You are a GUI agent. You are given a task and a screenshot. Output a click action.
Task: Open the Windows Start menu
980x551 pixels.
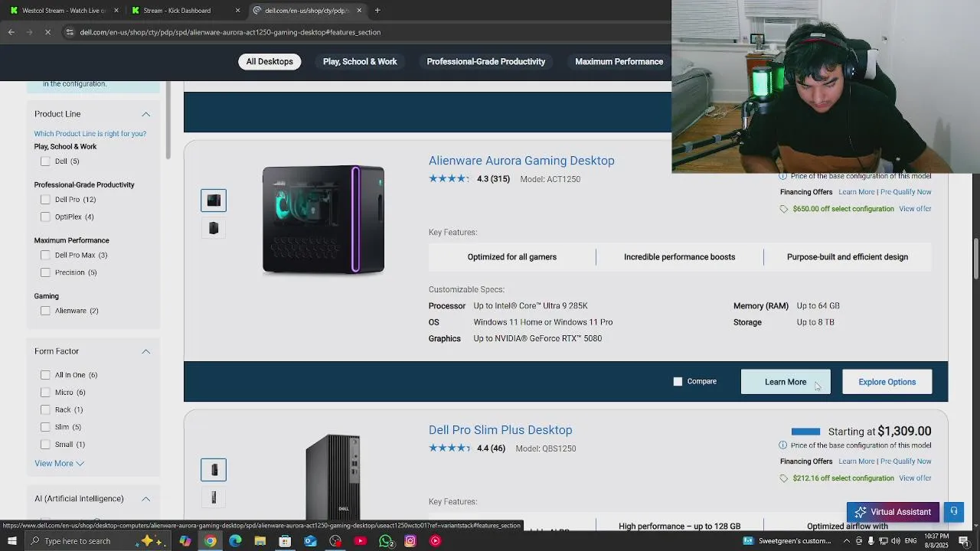(11, 541)
